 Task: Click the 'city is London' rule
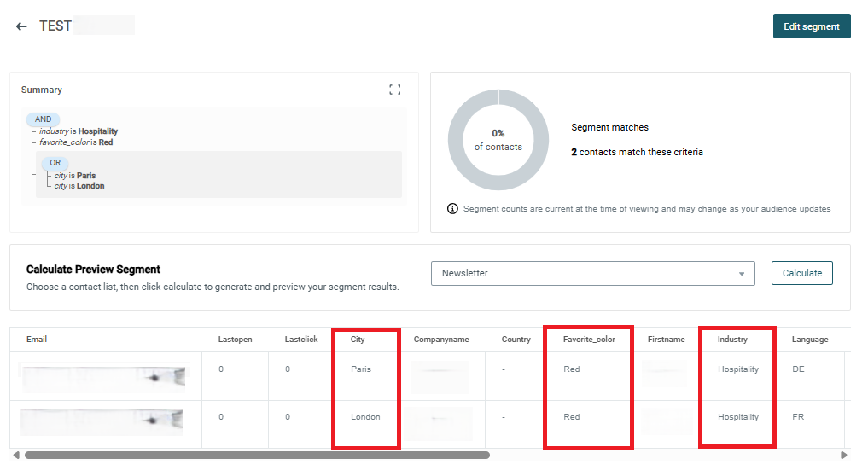click(x=79, y=186)
